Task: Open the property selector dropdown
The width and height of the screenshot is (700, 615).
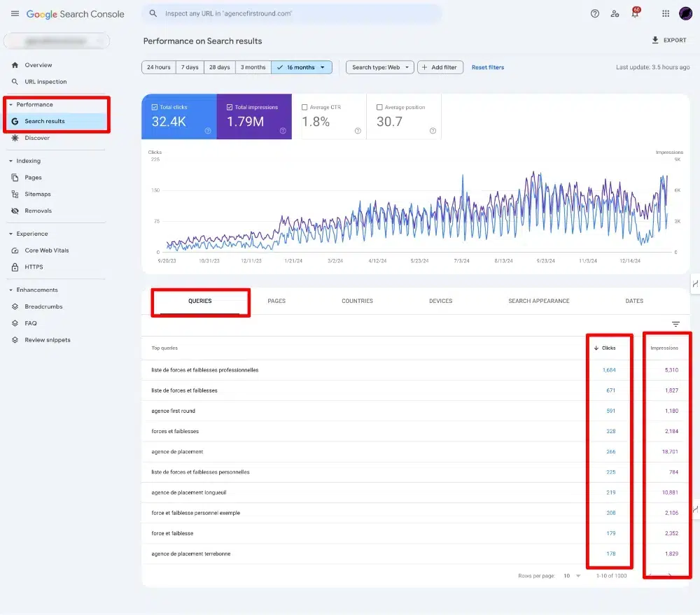Action: [x=57, y=41]
